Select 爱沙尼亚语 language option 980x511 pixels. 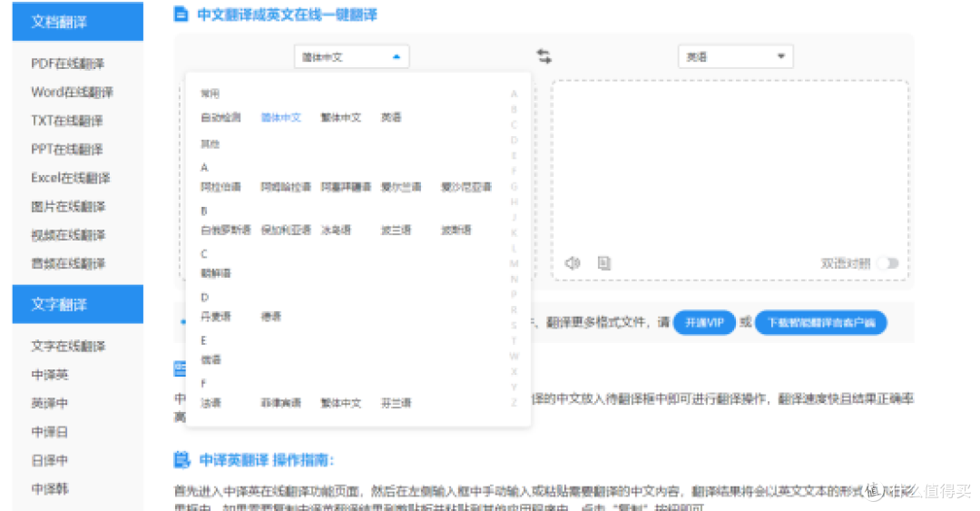(466, 187)
